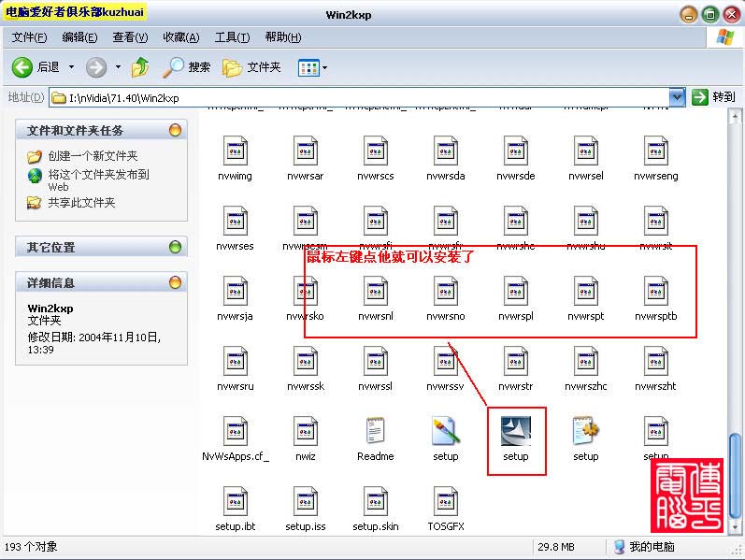Click the green Back arrow button
The width and height of the screenshot is (745, 560).
point(21,67)
